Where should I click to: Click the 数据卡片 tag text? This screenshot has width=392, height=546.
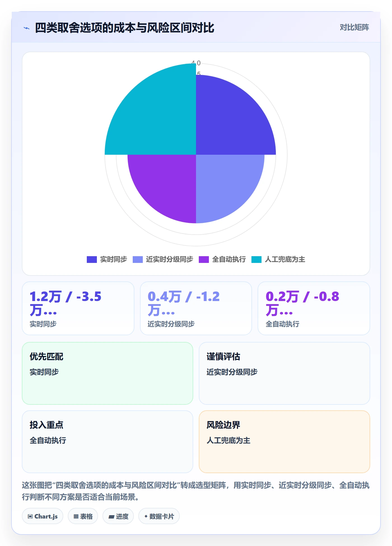162,516
